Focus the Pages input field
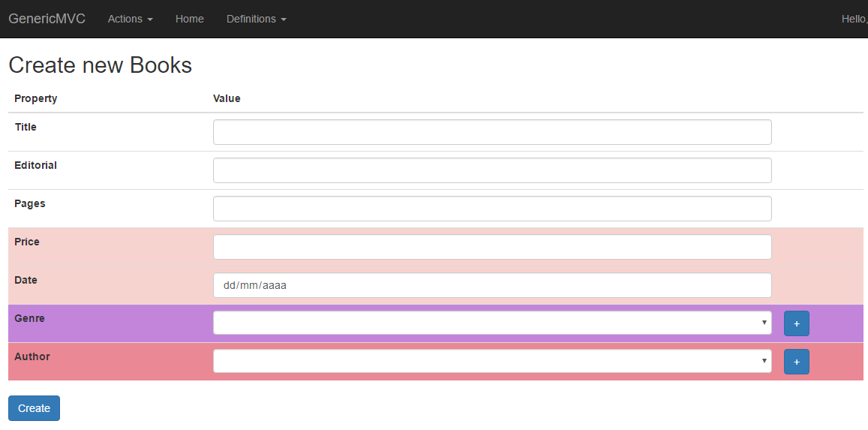Viewport: 868px width, 430px height. [492, 209]
